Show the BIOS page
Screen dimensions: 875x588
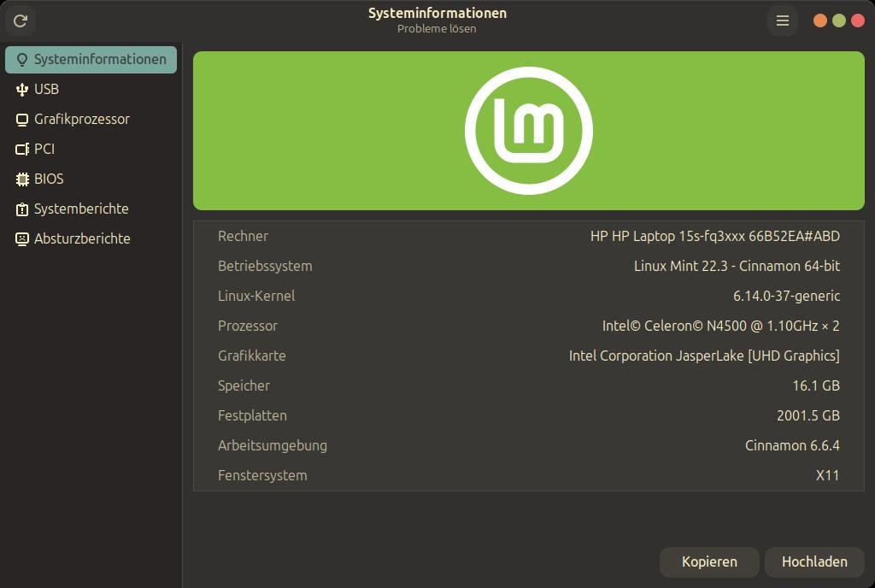click(91, 179)
